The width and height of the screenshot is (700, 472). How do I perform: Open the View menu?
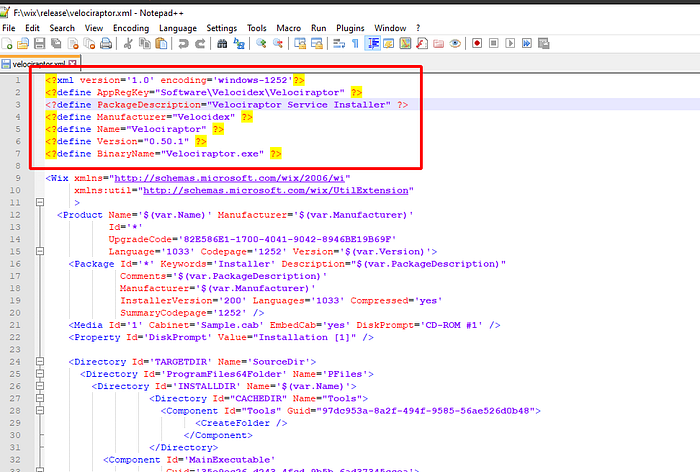point(94,28)
